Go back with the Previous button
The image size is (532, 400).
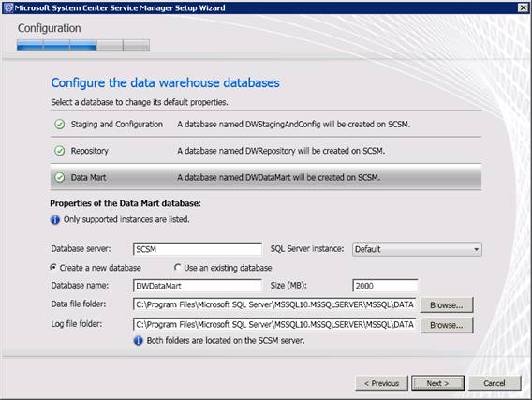point(381,383)
